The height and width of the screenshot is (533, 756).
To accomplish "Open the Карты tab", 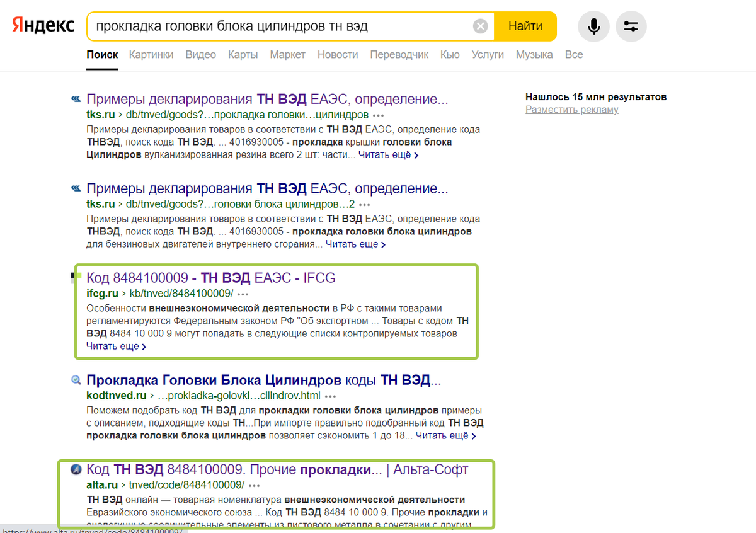I will pyautogui.click(x=243, y=55).
